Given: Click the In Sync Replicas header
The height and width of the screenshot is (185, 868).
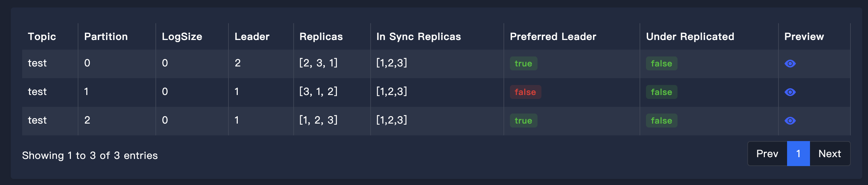Looking at the screenshot, I should tap(419, 36).
